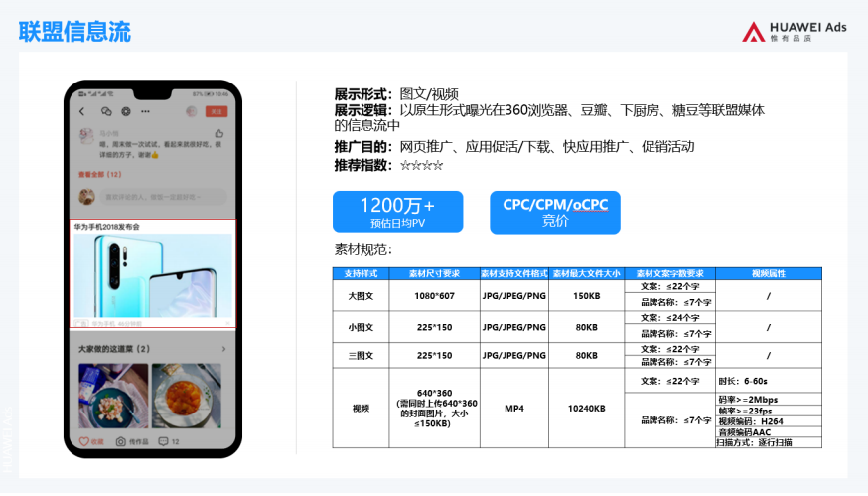Open the three-dot more menu in phone

pyautogui.click(x=145, y=111)
